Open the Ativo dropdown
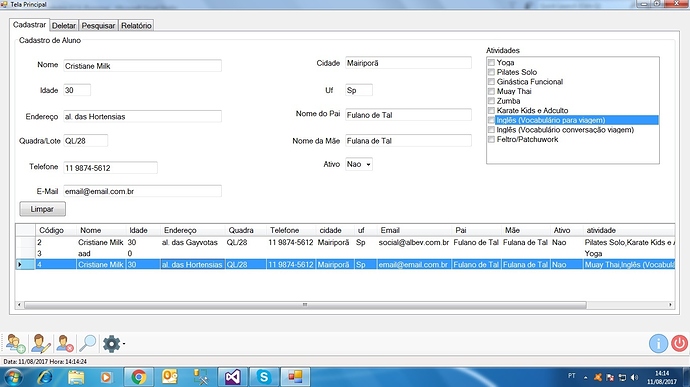Image resolution: width=690 pixels, height=387 pixels. pos(359,164)
